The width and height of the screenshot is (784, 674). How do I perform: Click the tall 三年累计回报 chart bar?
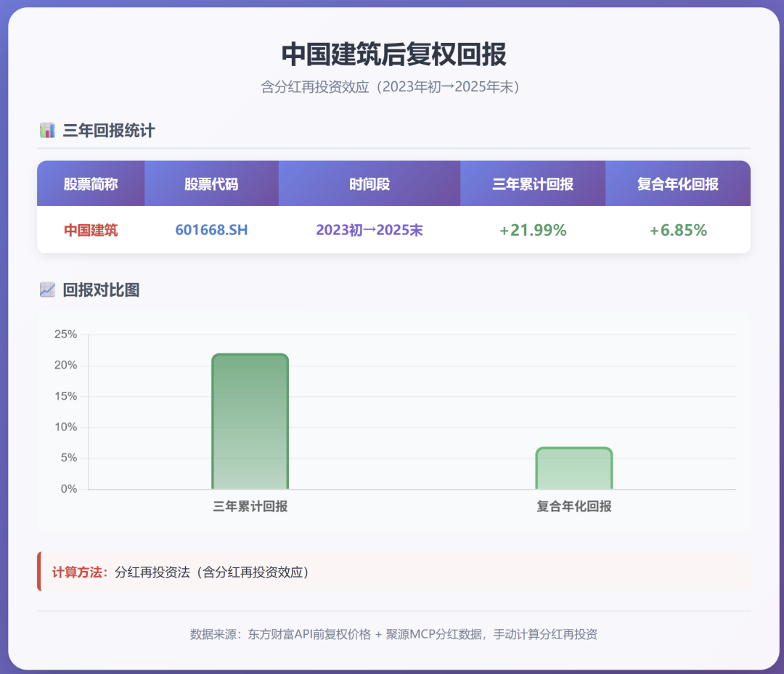pos(250,422)
